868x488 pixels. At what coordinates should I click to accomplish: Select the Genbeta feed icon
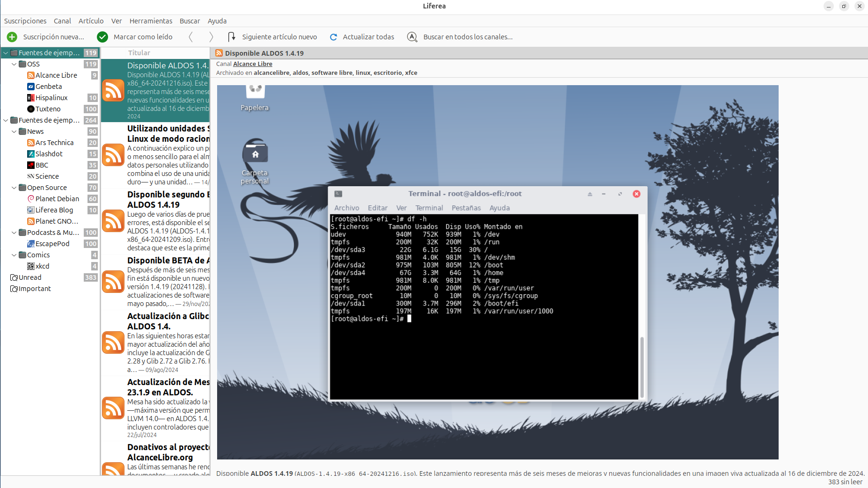coord(31,87)
